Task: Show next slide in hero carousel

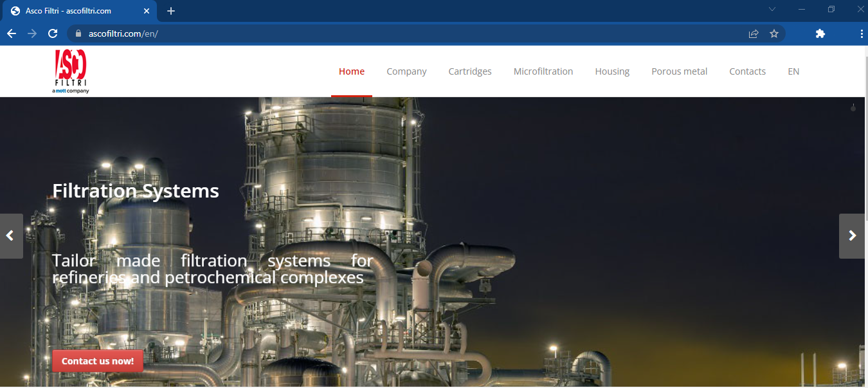Action: [852, 236]
